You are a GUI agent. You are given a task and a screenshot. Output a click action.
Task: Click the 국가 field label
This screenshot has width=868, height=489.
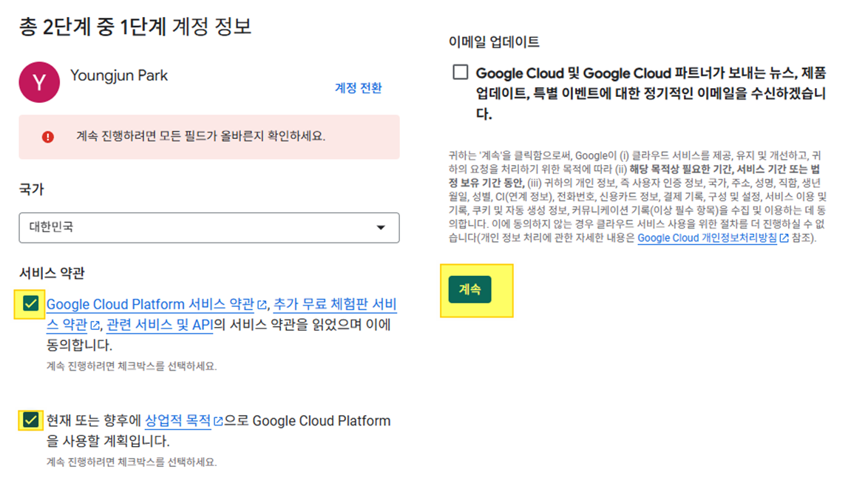32,189
